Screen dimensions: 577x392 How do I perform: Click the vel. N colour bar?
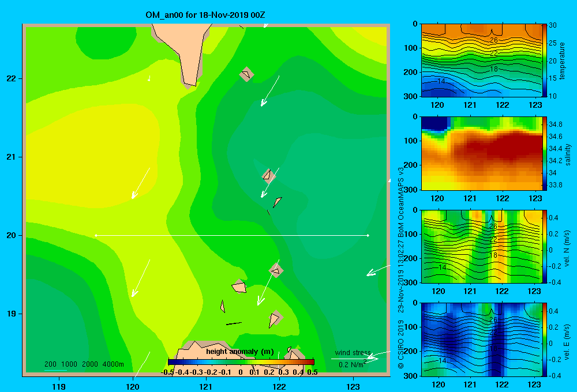pyautogui.click(x=545, y=246)
